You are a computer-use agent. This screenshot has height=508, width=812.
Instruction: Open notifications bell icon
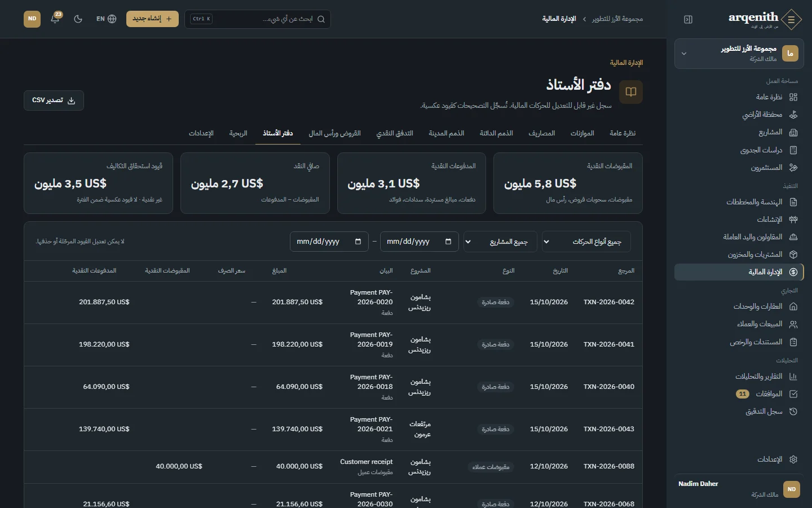point(55,19)
